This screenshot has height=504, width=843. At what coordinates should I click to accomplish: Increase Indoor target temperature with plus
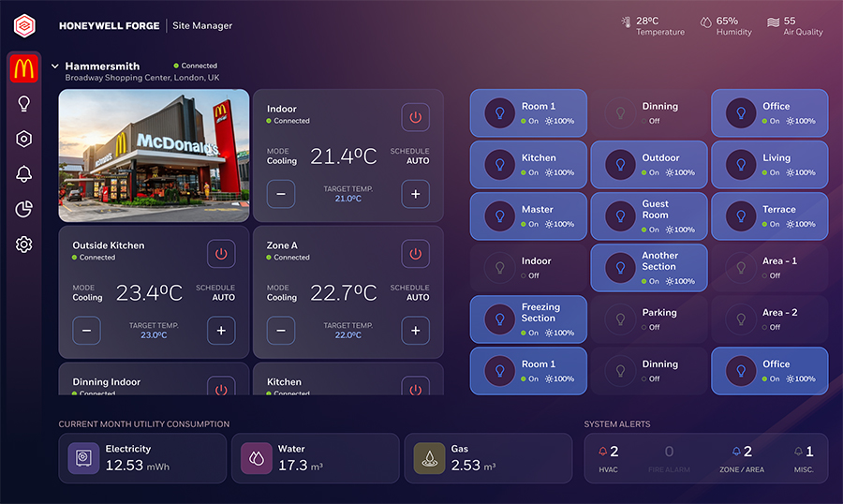pyautogui.click(x=416, y=194)
